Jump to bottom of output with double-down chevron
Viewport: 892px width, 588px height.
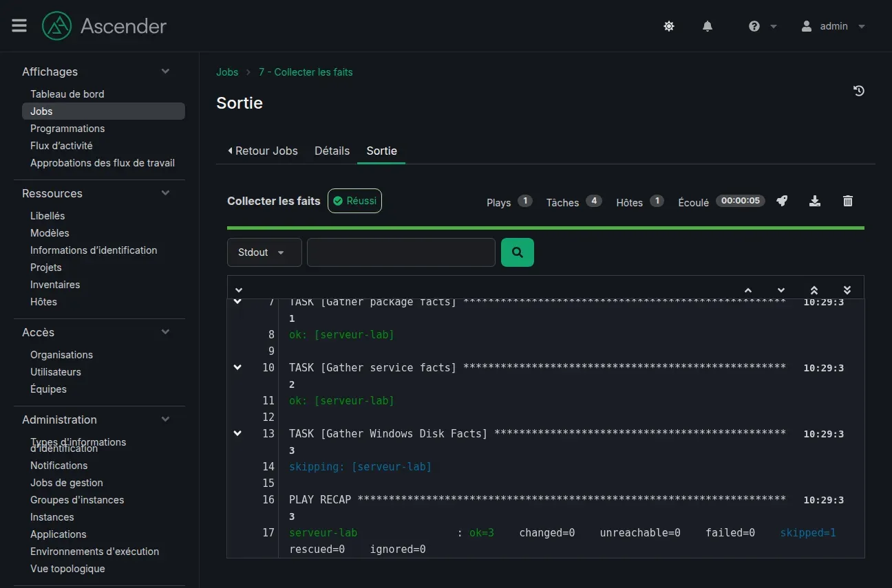click(x=847, y=290)
